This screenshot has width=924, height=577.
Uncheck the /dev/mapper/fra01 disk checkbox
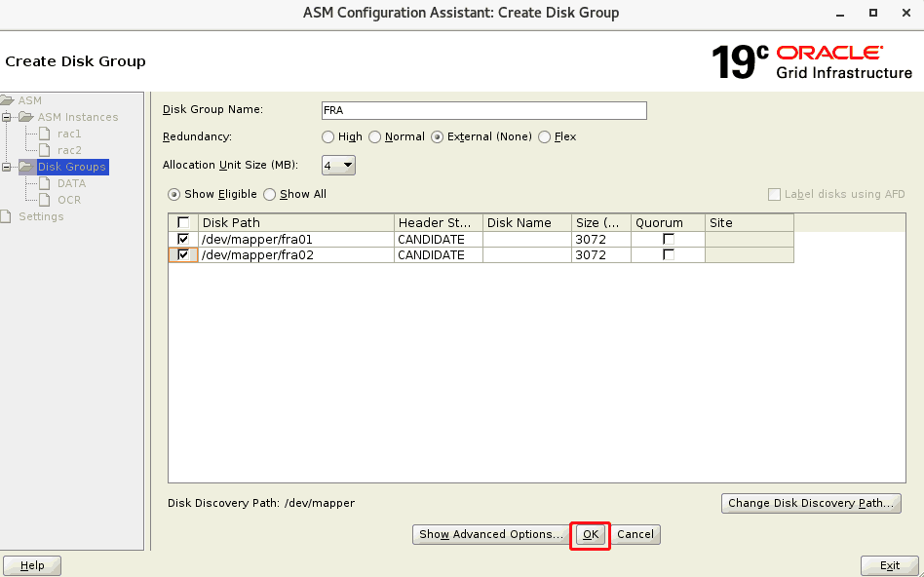(183, 240)
